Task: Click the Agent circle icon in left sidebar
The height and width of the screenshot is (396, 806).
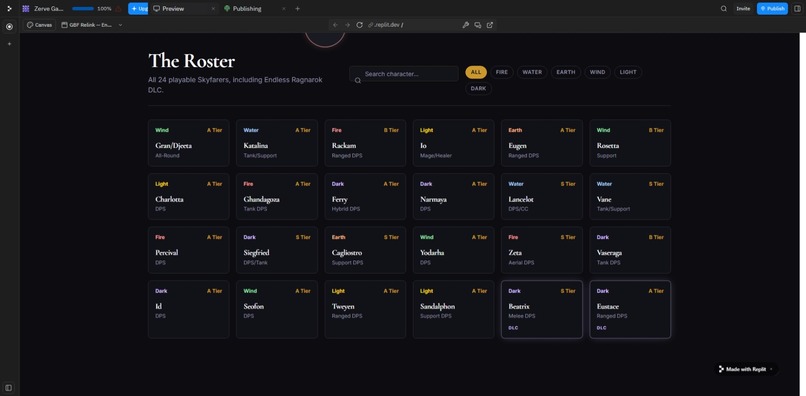Action: coord(9,26)
